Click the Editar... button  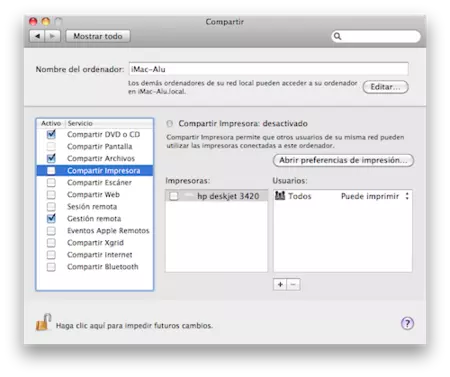(385, 87)
